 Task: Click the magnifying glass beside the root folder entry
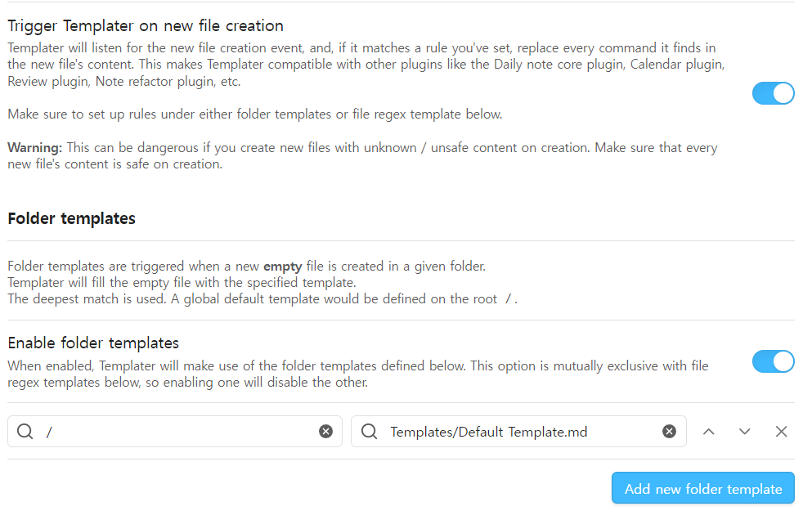25,431
